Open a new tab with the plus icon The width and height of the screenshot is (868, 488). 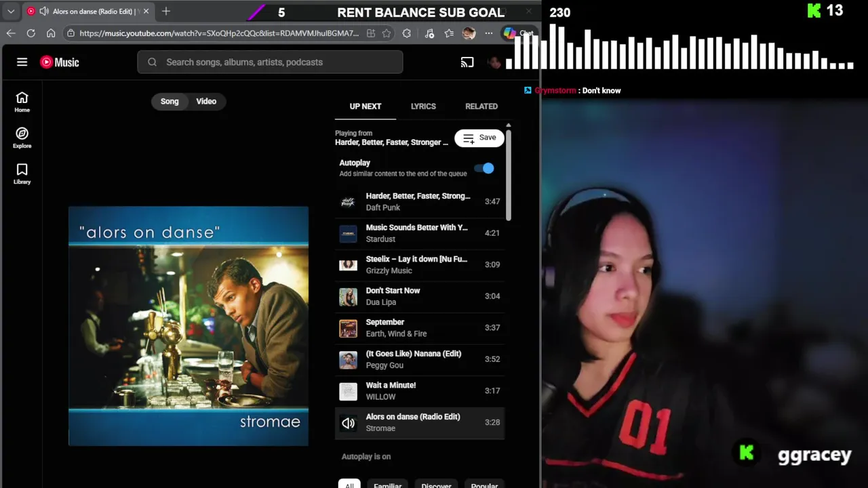point(166,12)
